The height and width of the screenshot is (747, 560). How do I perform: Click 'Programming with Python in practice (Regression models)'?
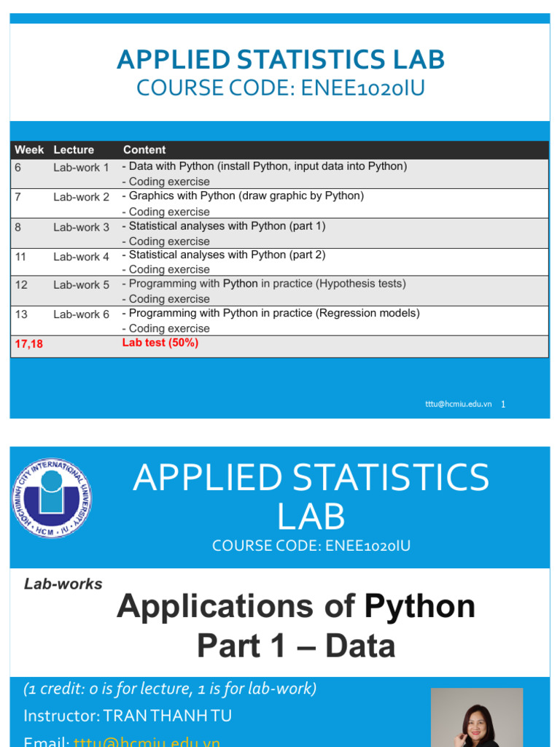coord(271,313)
